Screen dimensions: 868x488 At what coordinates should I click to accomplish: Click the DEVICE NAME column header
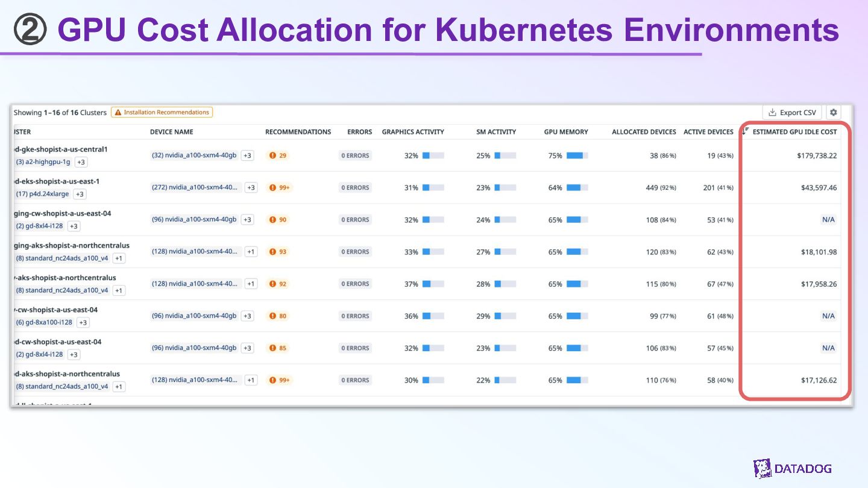[172, 132]
